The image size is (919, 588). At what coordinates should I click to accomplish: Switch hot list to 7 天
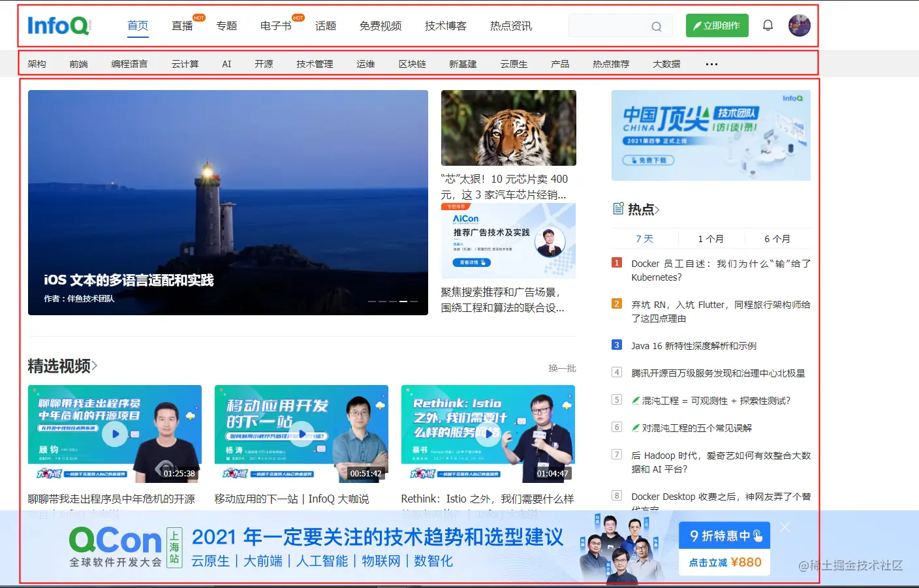click(x=644, y=239)
